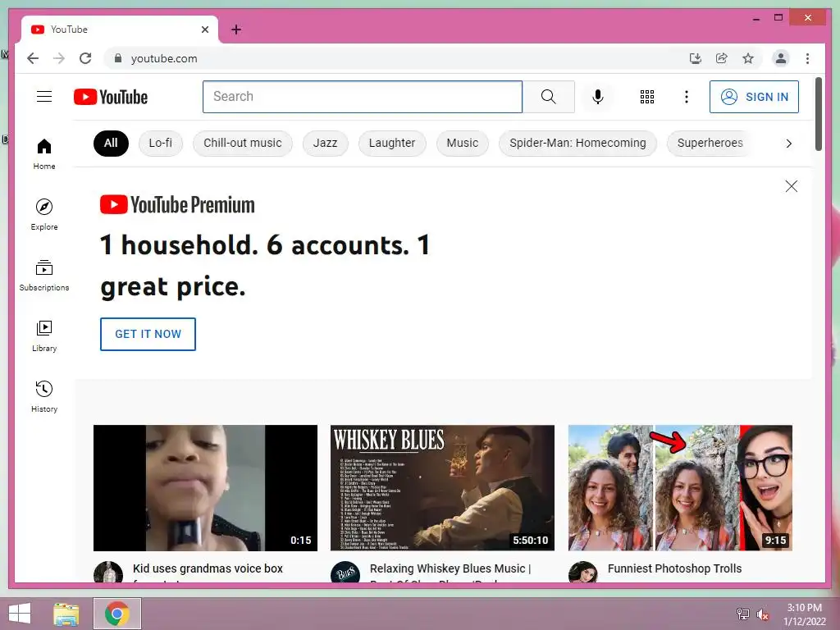This screenshot has width=840, height=630.
Task: Play the Photoshop Trolls video thumbnail
Action: (680, 487)
